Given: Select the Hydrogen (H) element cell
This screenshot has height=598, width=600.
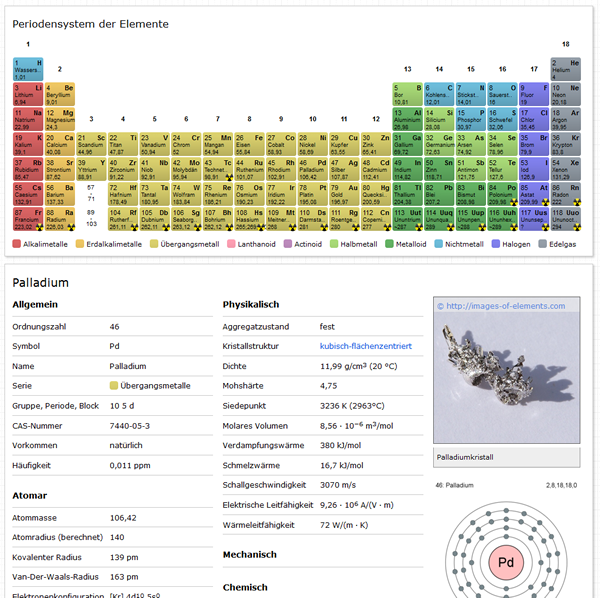Looking at the screenshot, I should (28, 69).
